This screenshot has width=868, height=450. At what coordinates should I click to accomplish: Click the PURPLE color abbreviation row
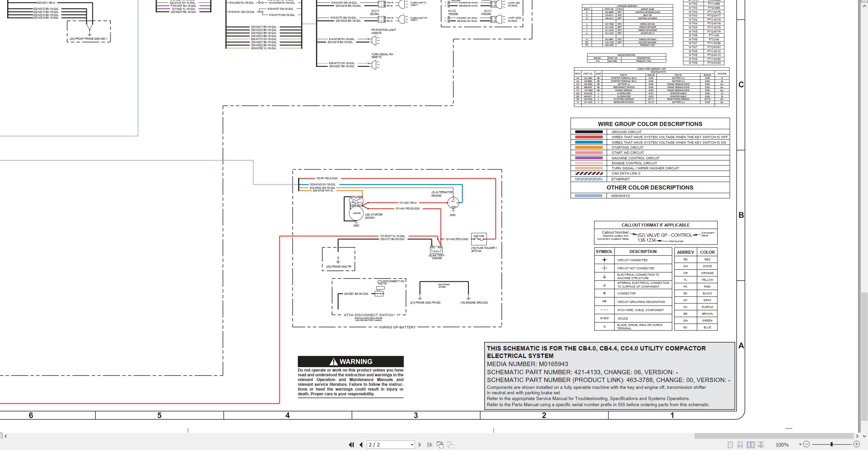[696, 307]
